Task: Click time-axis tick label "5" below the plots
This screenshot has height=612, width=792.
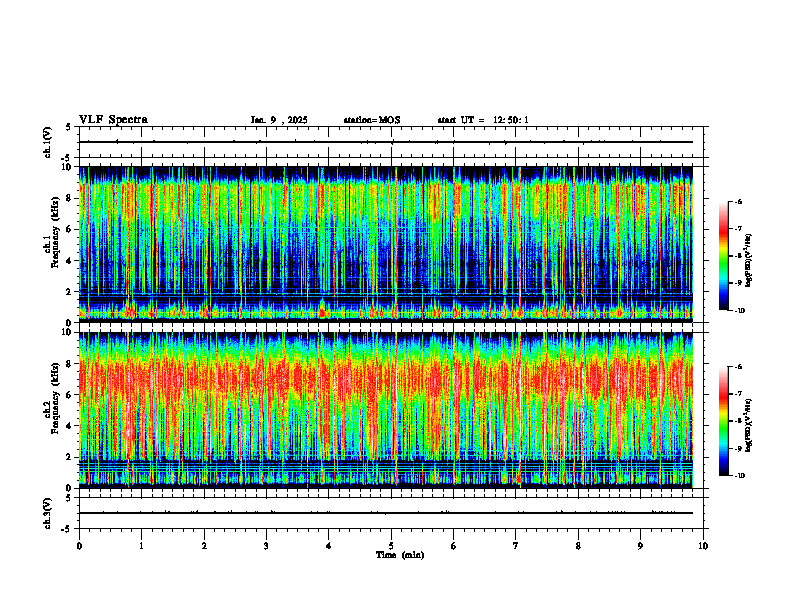Action: pos(391,546)
